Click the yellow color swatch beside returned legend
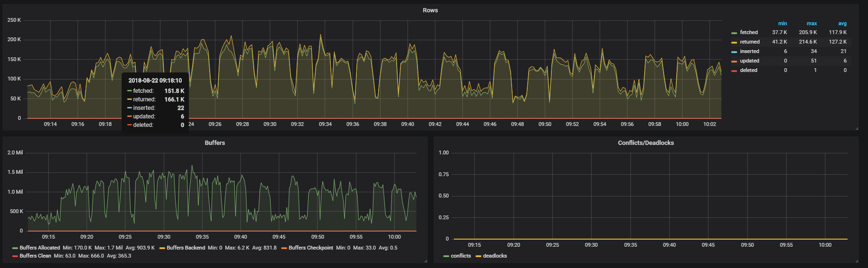This screenshot has height=268, width=868. coord(734,43)
